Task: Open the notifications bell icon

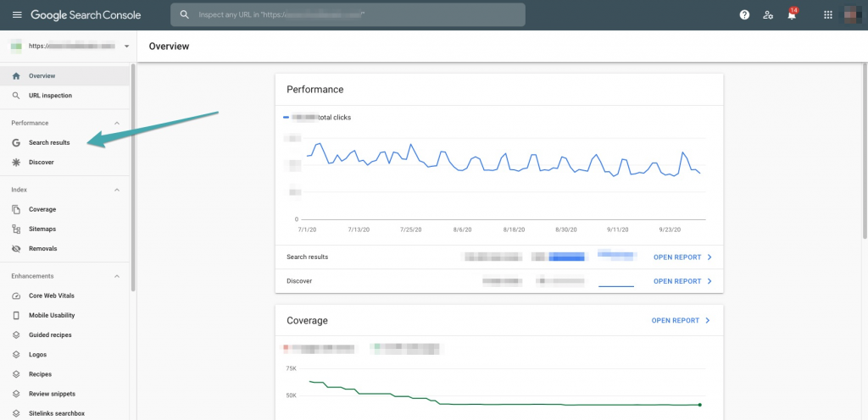Action: point(792,15)
